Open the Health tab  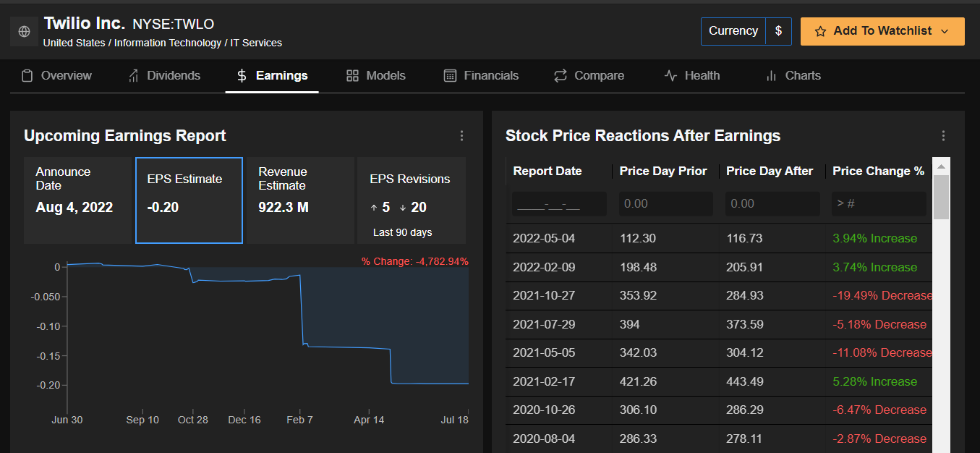point(692,76)
